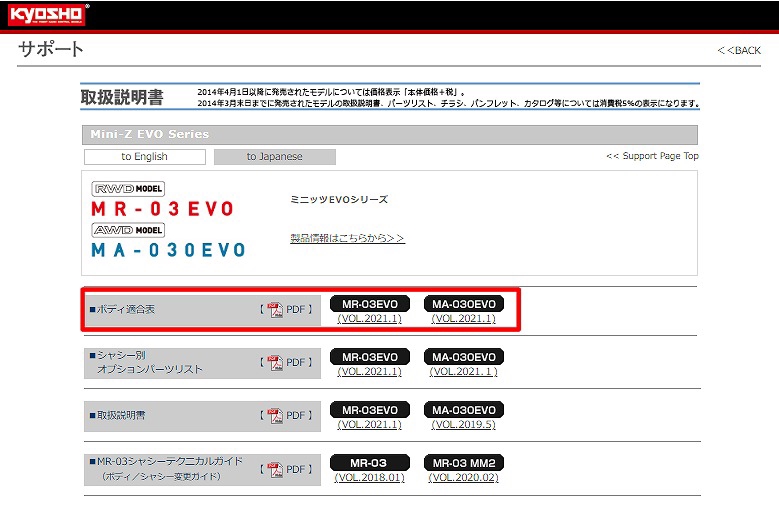Open the 製品情報はこちらから product info link
Screen dimensions: 779x507
click(x=347, y=238)
